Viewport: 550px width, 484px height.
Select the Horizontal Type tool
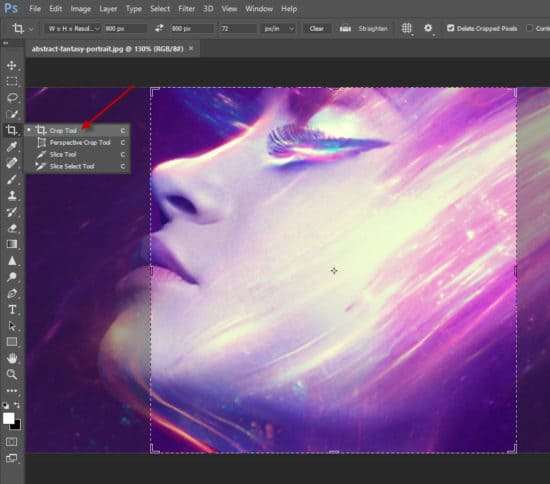[12, 309]
